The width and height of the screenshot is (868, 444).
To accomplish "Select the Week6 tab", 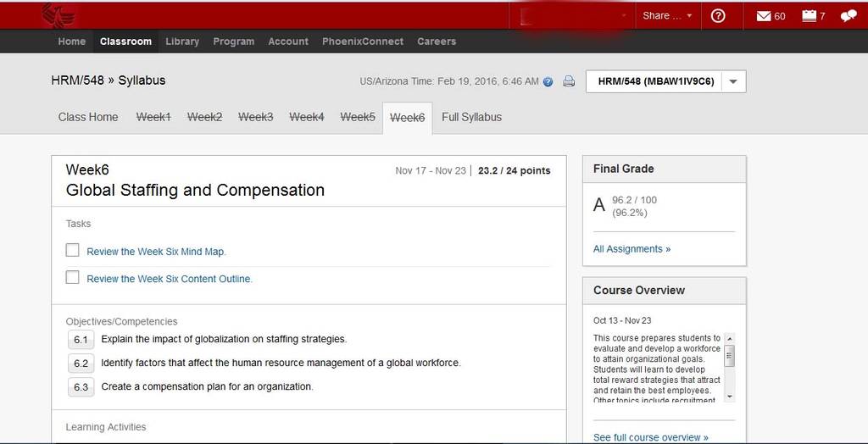I will click(x=408, y=118).
